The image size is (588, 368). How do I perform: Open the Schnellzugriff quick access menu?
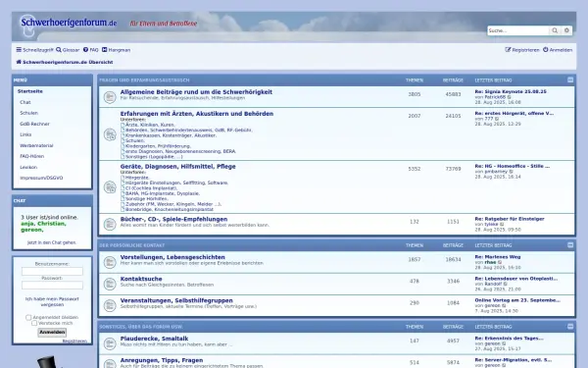point(34,50)
